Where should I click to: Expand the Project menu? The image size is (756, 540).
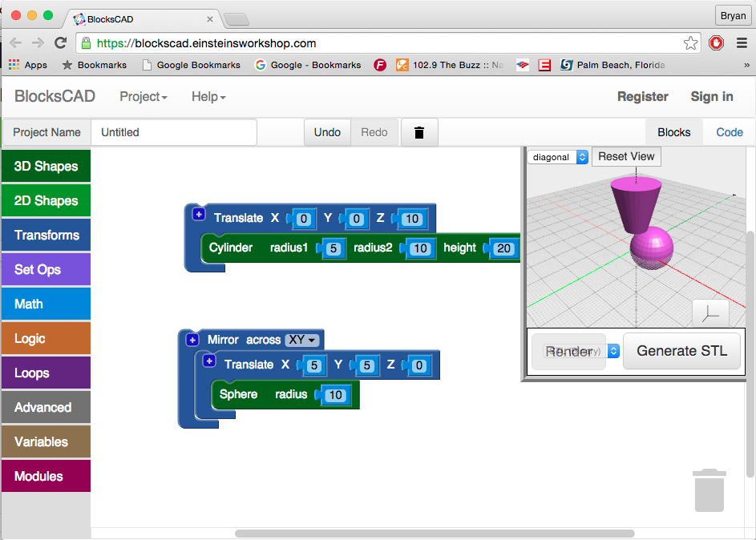(x=144, y=97)
